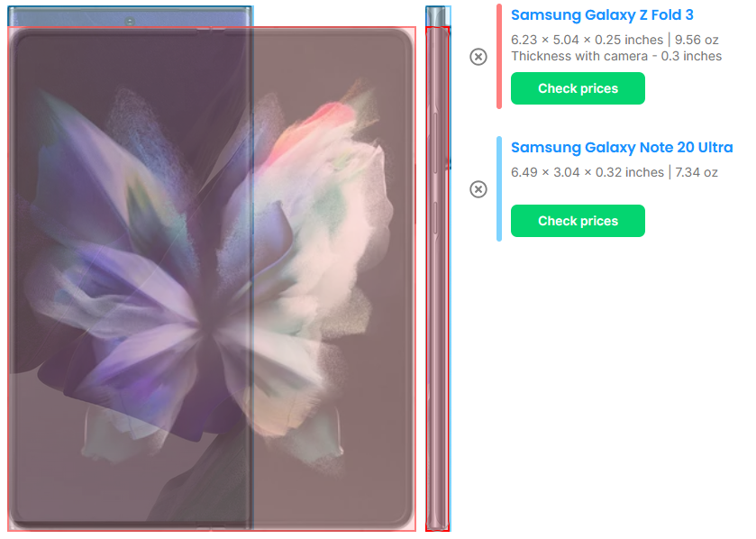
Task: Open the Samsung Galaxy Z Fold 3 link
Action: [x=602, y=15]
